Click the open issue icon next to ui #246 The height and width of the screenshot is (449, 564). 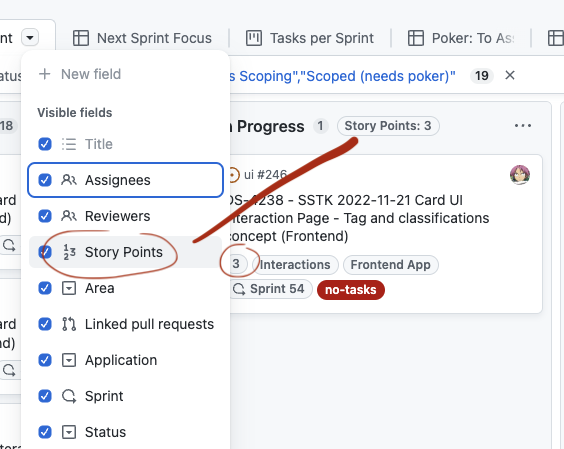[234, 175]
